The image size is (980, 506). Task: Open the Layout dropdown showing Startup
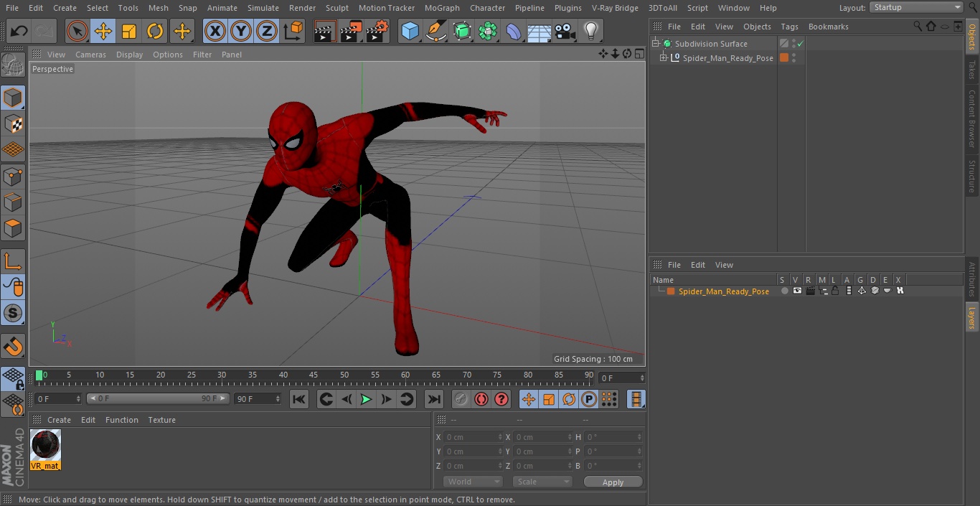pos(916,7)
